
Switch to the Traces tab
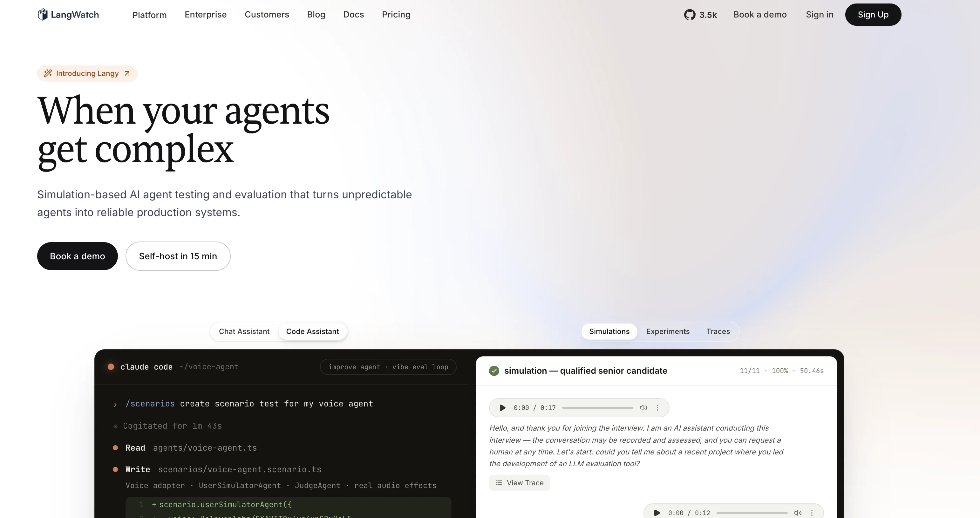(718, 331)
